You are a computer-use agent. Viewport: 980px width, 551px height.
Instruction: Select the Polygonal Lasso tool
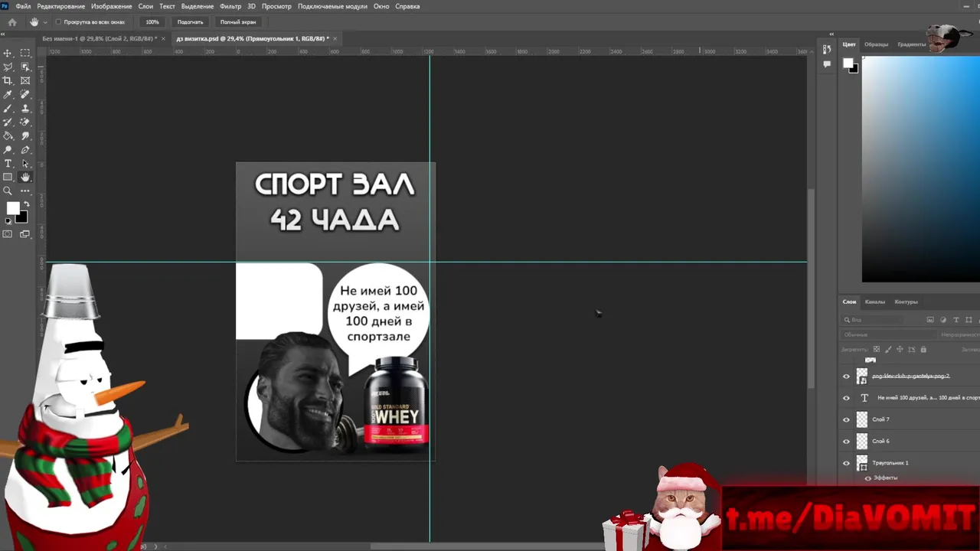(x=8, y=67)
